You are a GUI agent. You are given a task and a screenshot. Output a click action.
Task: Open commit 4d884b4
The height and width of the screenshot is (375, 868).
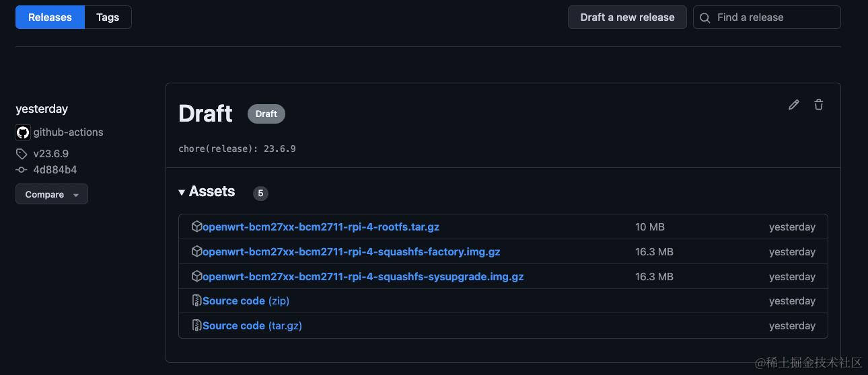pos(55,170)
